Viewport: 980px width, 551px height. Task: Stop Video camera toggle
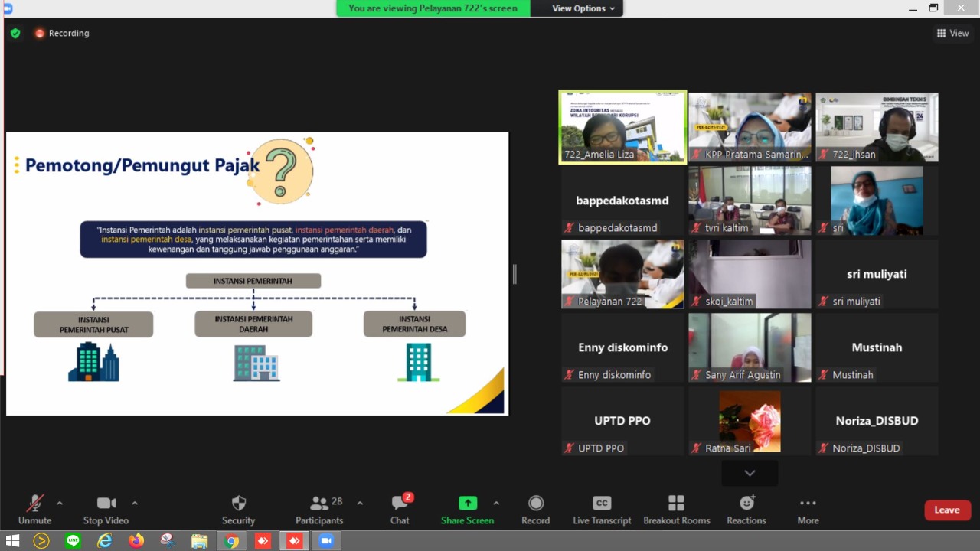click(106, 509)
